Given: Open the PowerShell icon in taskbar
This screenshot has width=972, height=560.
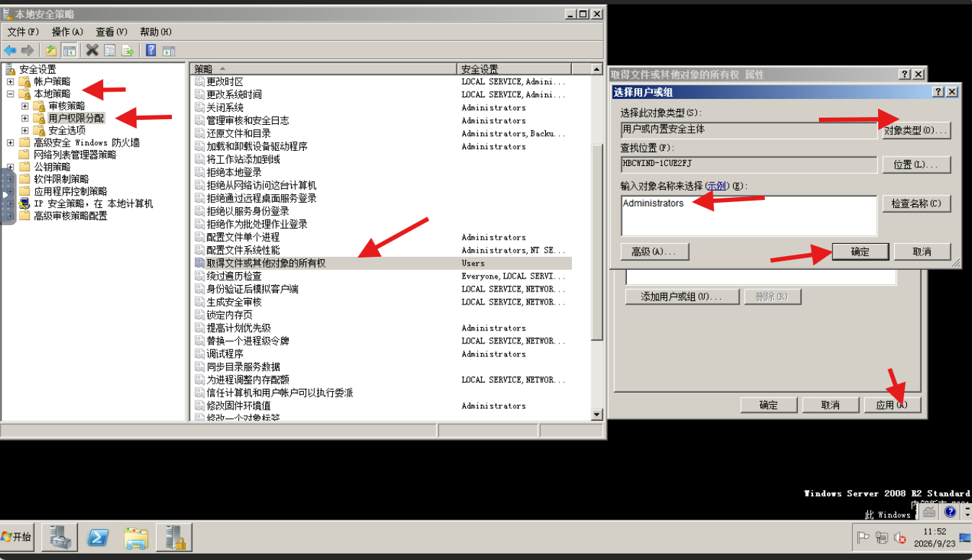Looking at the screenshot, I should click(98, 538).
